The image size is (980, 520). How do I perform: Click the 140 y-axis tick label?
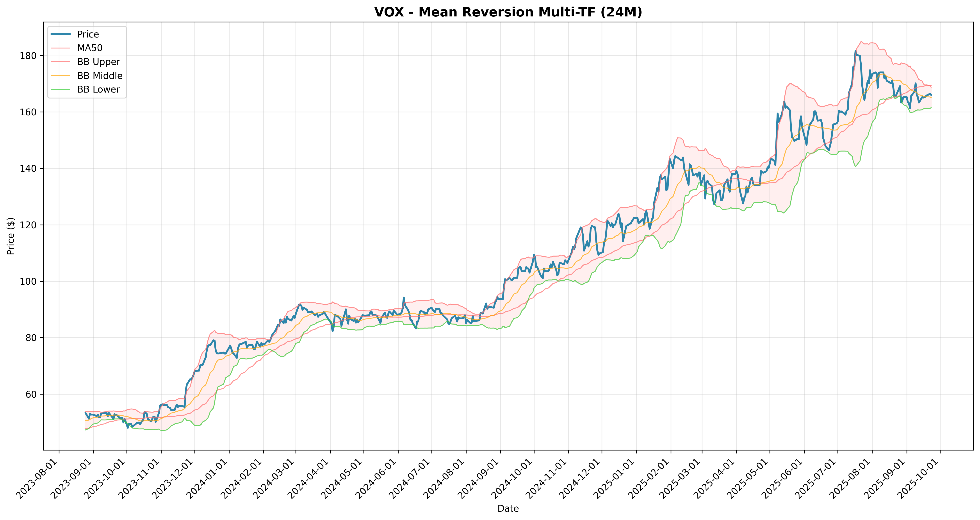click(28, 168)
